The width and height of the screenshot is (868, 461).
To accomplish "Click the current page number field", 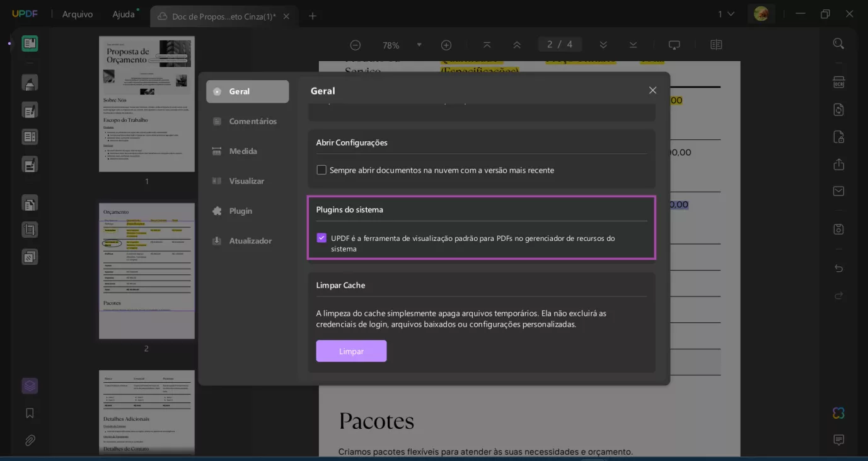I will [x=549, y=45].
